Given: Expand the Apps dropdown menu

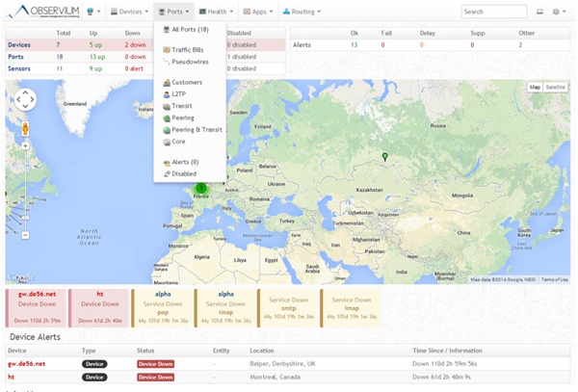Looking at the screenshot, I should pyautogui.click(x=258, y=12).
